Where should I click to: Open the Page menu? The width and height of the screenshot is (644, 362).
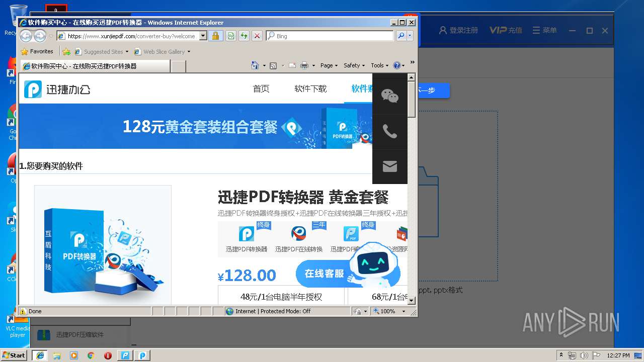click(x=329, y=65)
